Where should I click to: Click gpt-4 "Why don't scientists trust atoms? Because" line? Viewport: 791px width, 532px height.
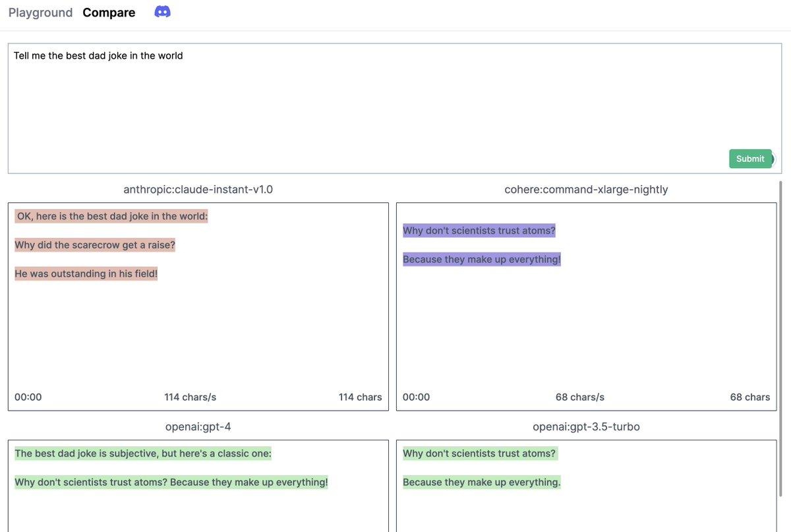(171, 482)
